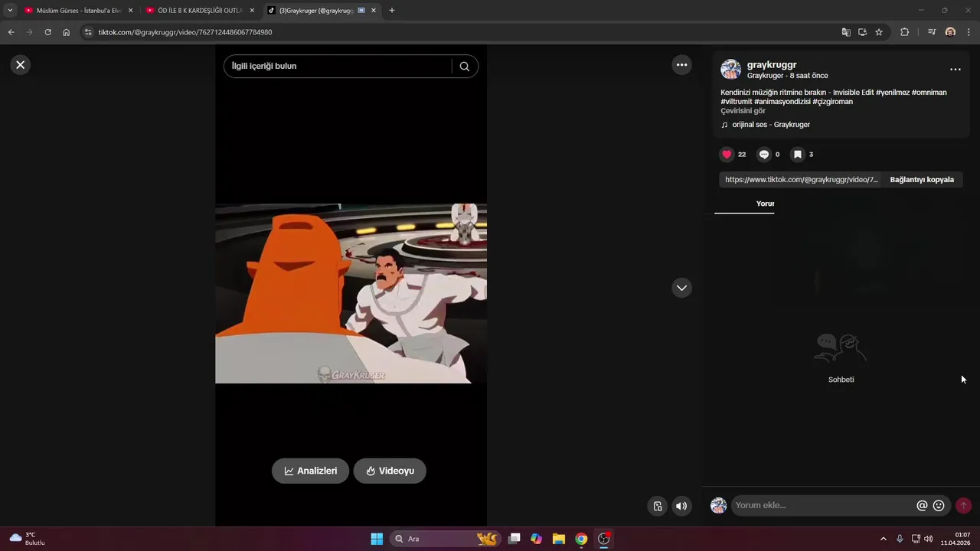Click the #yenilmez hashtag
The image size is (980, 551).
pos(893,93)
